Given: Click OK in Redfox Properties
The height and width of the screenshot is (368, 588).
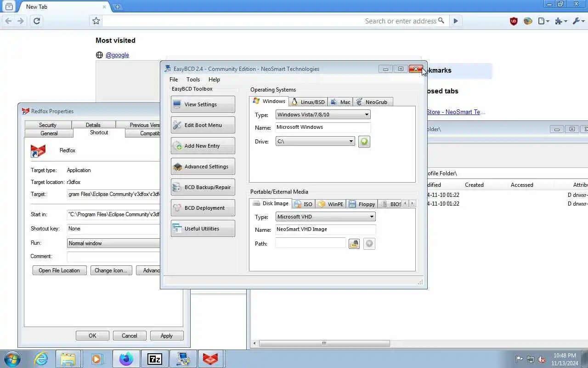Looking at the screenshot, I should [x=92, y=336].
